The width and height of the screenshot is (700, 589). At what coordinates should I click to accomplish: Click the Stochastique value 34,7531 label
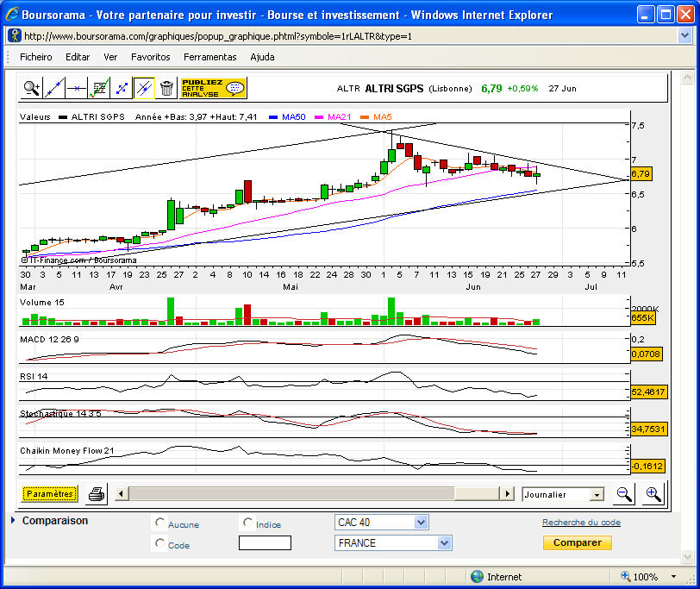click(x=648, y=429)
